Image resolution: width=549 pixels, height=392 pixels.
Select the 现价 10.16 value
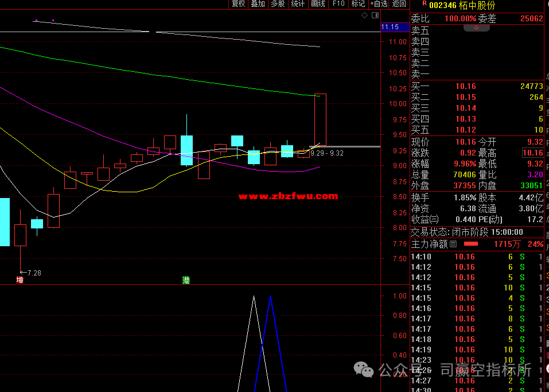pyautogui.click(x=466, y=142)
